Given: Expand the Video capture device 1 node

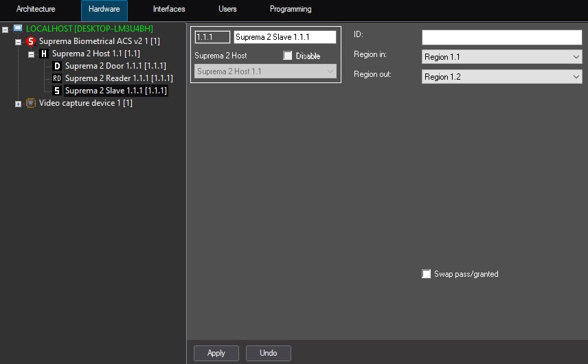Looking at the screenshot, I should [x=18, y=104].
